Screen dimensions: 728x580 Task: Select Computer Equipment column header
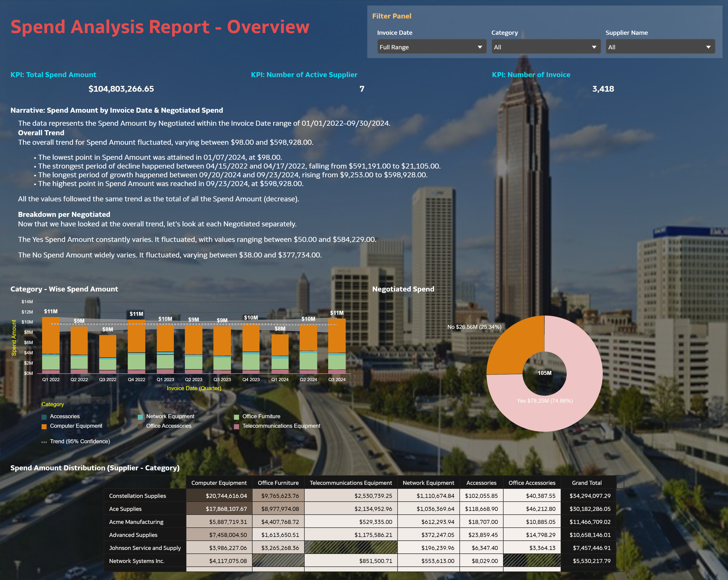pyautogui.click(x=219, y=483)
